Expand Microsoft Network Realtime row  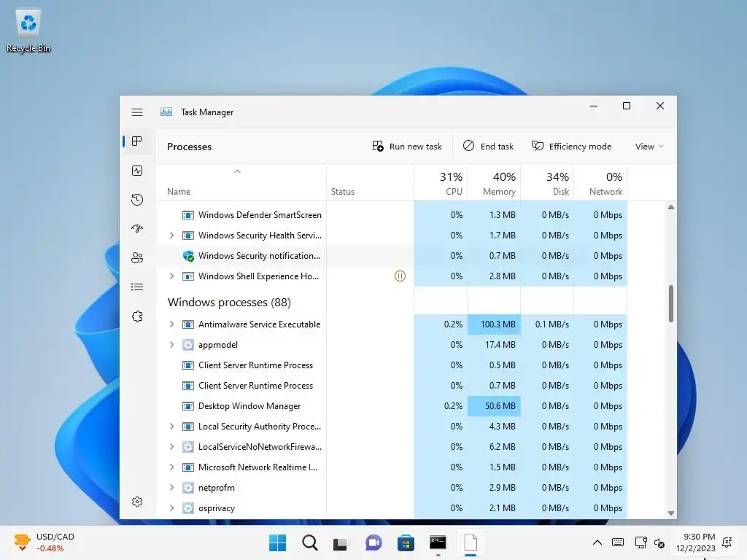pyautogui.click(x=171, y=467)
